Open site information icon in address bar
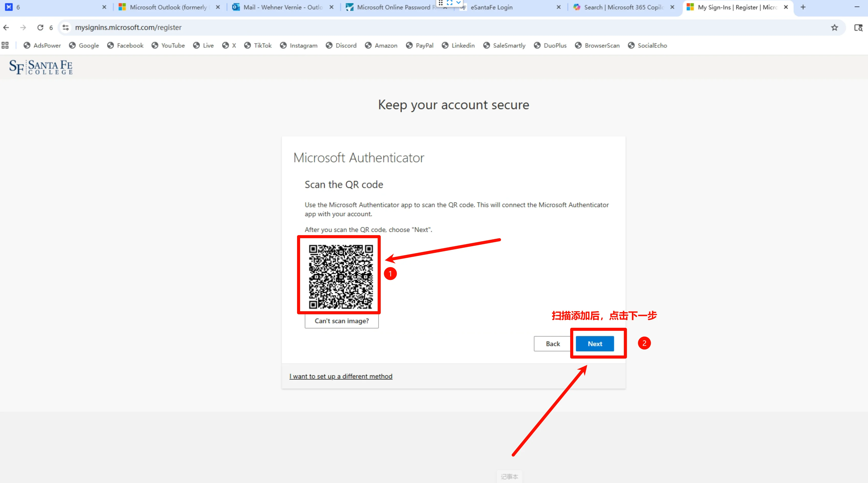Screen dimensions: 868x483 [66, 27]
